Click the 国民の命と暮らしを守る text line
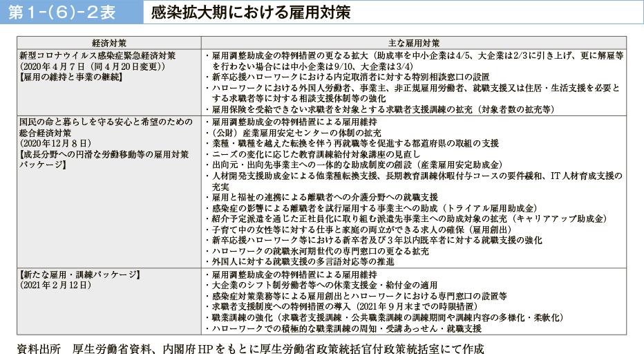 tap(108, 121)
